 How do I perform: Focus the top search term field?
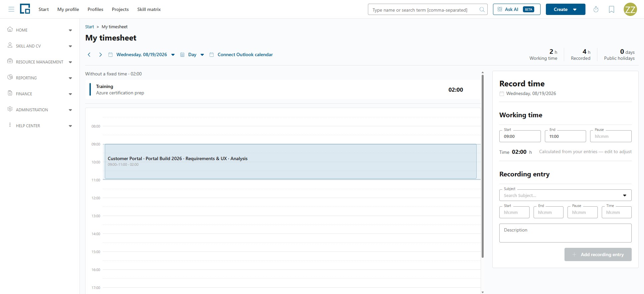tap(427, 9)
